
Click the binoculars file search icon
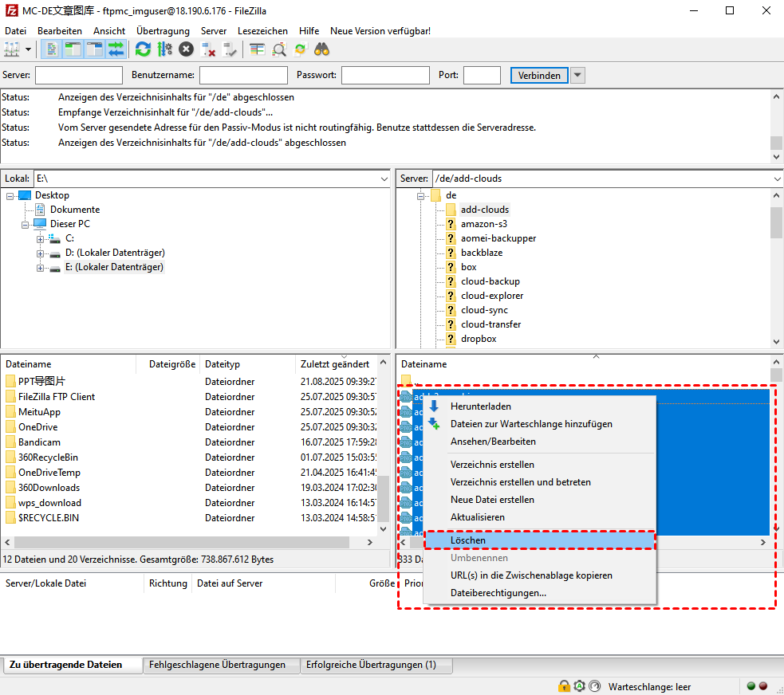click(322, 49)
